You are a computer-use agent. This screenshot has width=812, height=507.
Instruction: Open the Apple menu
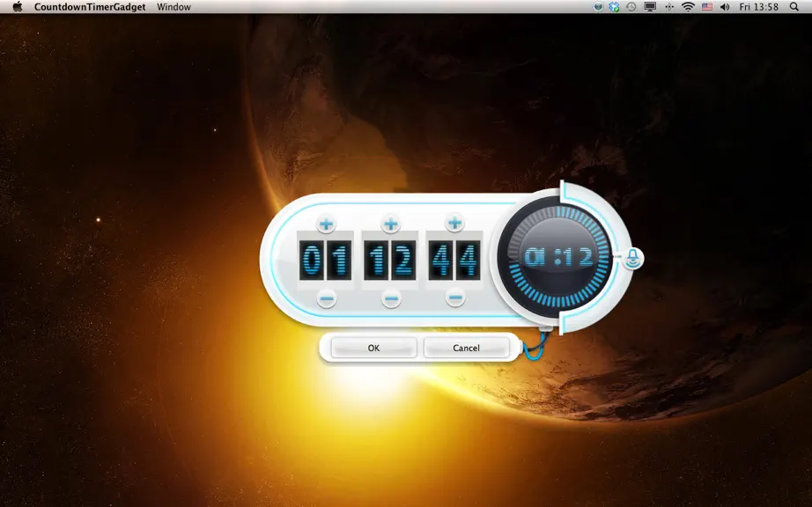[18, 7]
